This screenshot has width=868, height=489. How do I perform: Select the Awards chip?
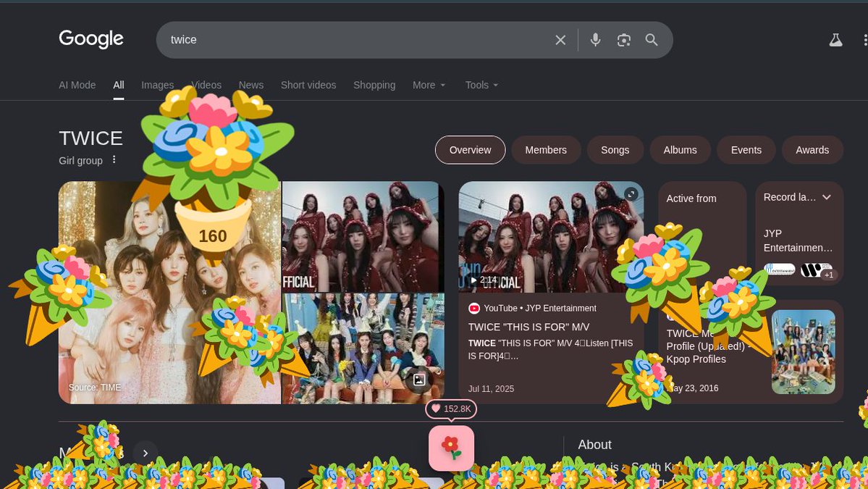(x=812, y=150)
